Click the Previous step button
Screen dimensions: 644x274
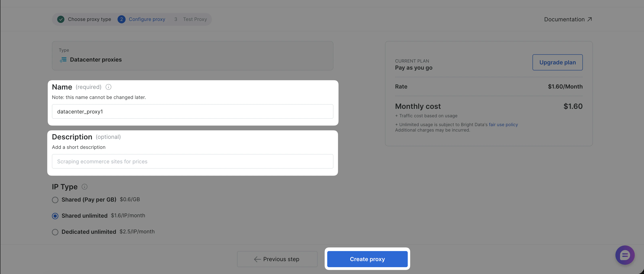pos(277,259)
